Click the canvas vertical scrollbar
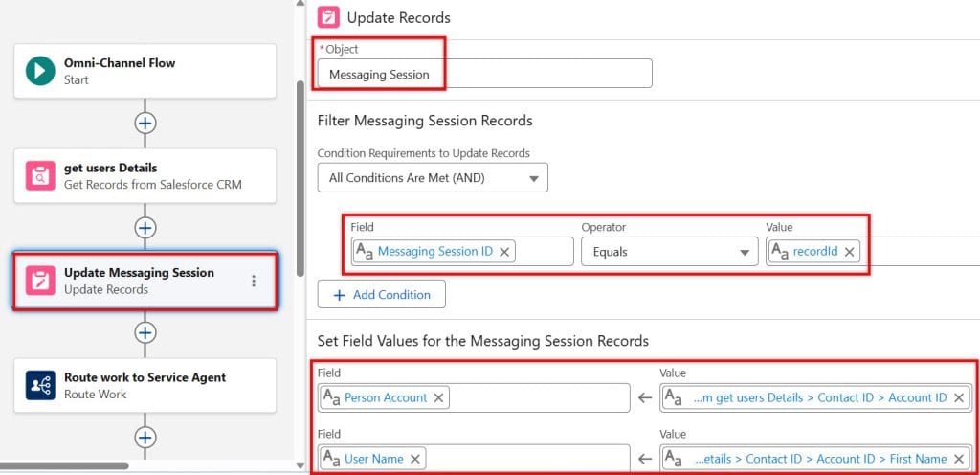This screenshot has height=475, width=980. pyautogui.click(x=300, y=178)
